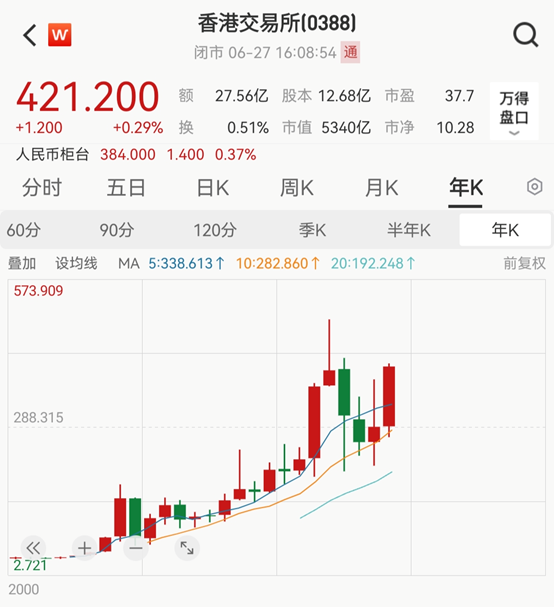Tap turnover rate 0.51%
This screenshot has height=607, width=554.
(x=248, y=127)
